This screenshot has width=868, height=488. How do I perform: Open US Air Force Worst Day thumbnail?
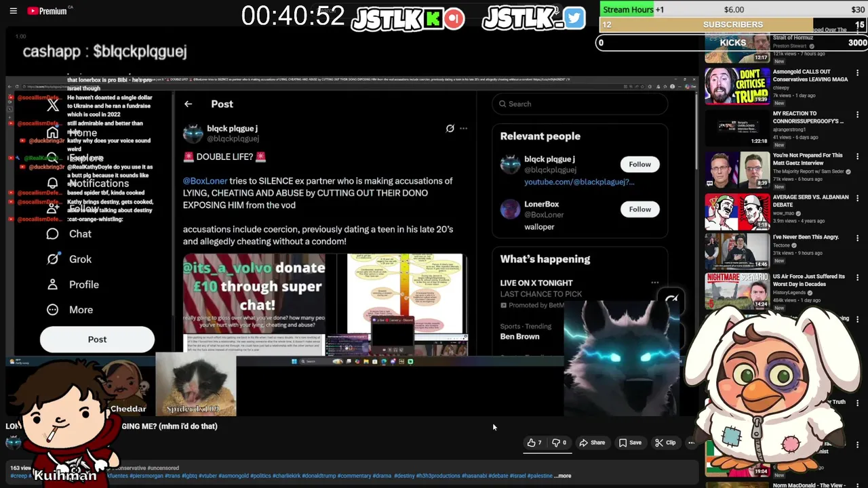coord(736,291)
